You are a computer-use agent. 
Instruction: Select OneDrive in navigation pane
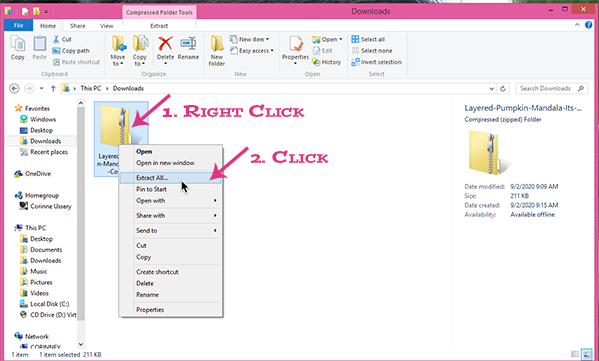click(x=32, y=174)
